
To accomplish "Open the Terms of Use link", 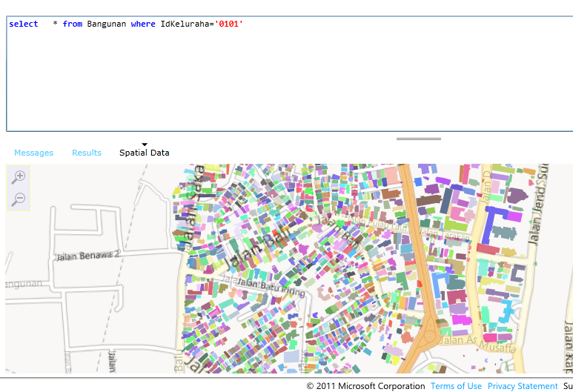I will click(456, 386).
